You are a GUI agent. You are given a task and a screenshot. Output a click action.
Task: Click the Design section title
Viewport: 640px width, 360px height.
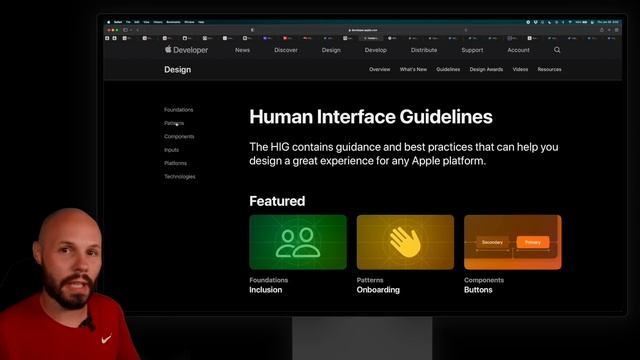pos(178,70)
